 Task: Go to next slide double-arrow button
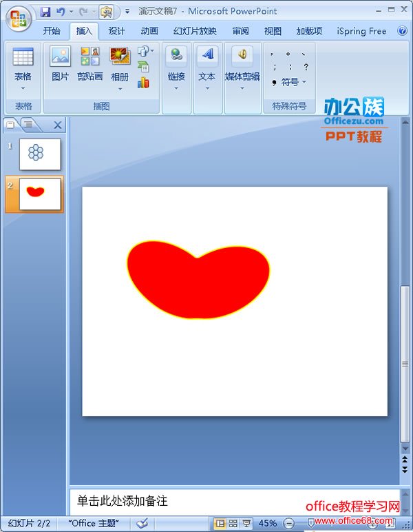pos(405,469)
